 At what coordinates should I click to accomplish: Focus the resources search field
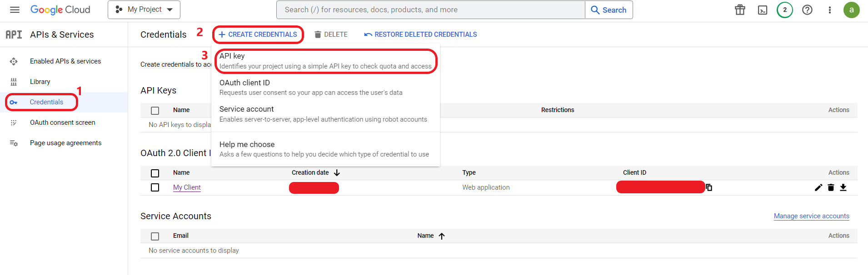click(x=431, y=10)
